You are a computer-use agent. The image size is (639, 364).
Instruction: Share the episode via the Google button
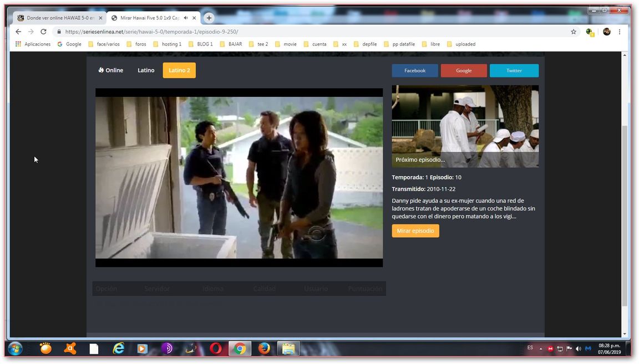pyautogui.click(x=464, y=70)
